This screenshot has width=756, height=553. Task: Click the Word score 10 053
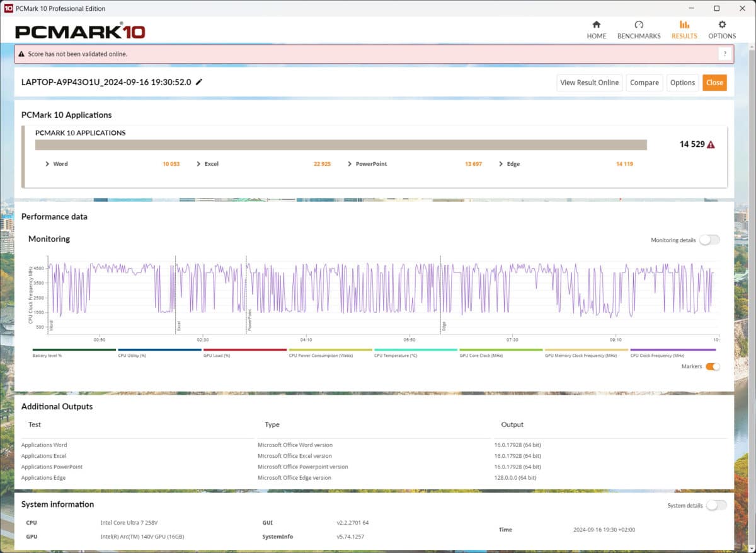pyautogui.click(x=171, y=164)
